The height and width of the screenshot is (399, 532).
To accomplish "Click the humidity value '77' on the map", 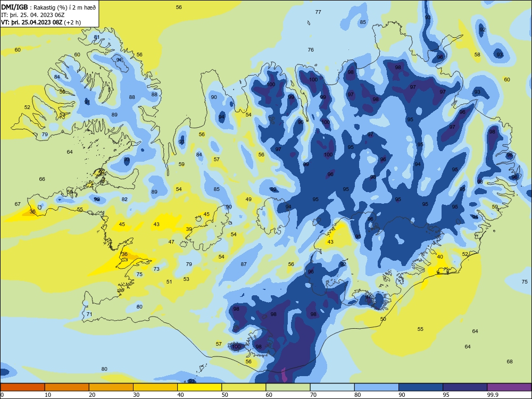I will (x=318, y=12).
